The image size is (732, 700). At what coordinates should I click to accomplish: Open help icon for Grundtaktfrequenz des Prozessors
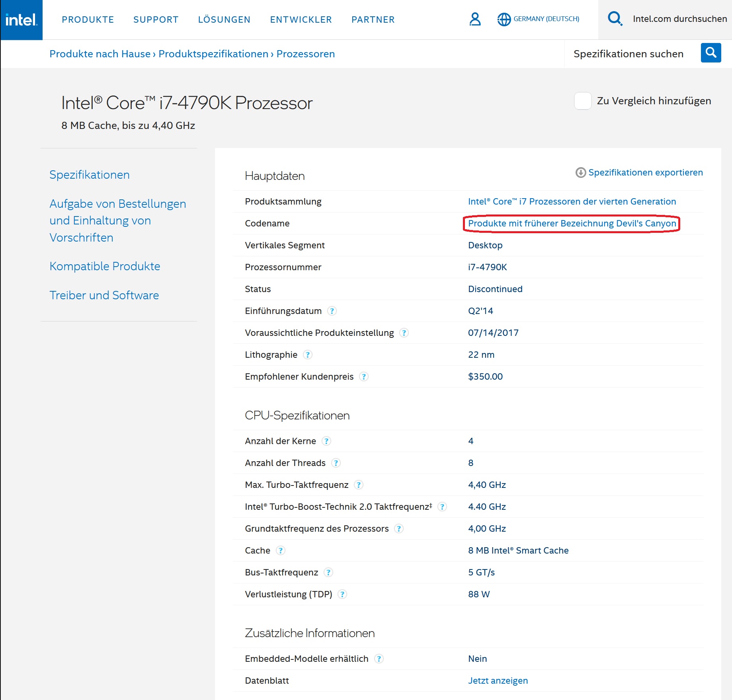pyautogui.click(x=399, y=528)
